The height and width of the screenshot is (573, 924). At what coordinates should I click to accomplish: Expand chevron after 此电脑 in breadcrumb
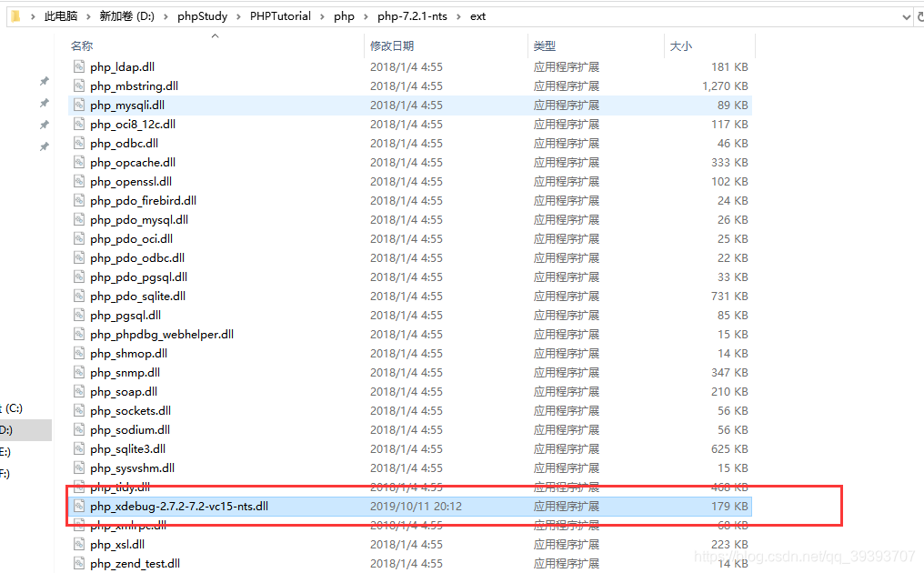(x=88, y=16)
